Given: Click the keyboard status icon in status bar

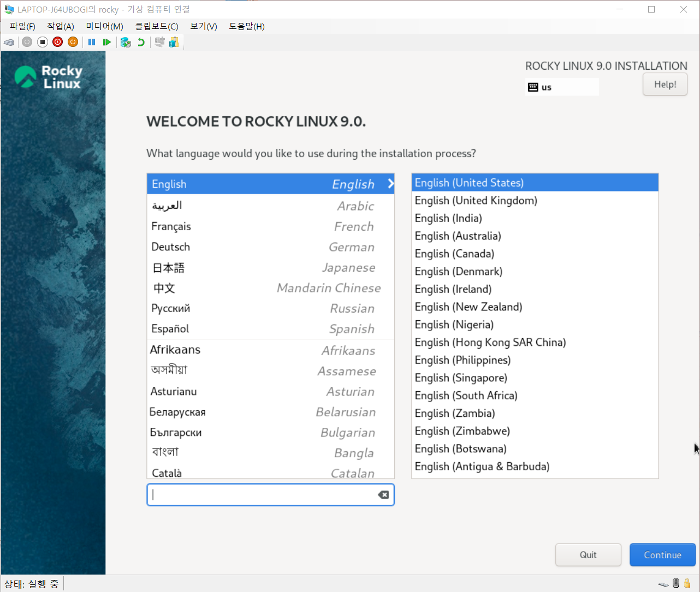Looking at the screenshot, I should (x=663, y=584).
